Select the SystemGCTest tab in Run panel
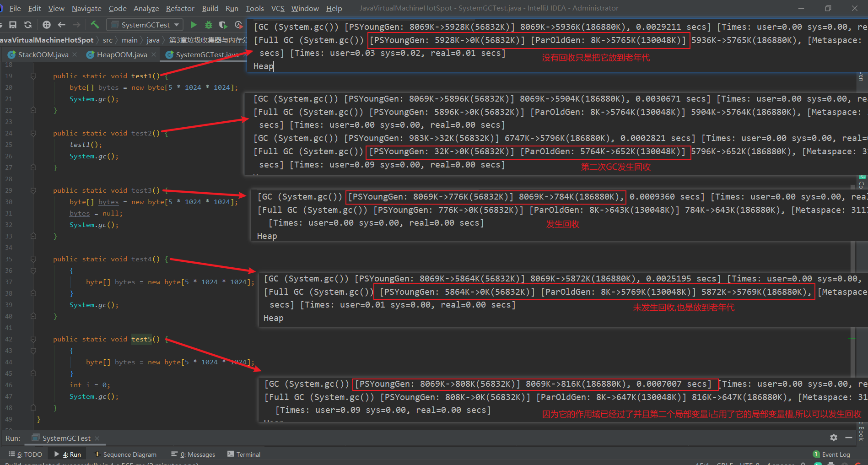 tap(66, 438)
